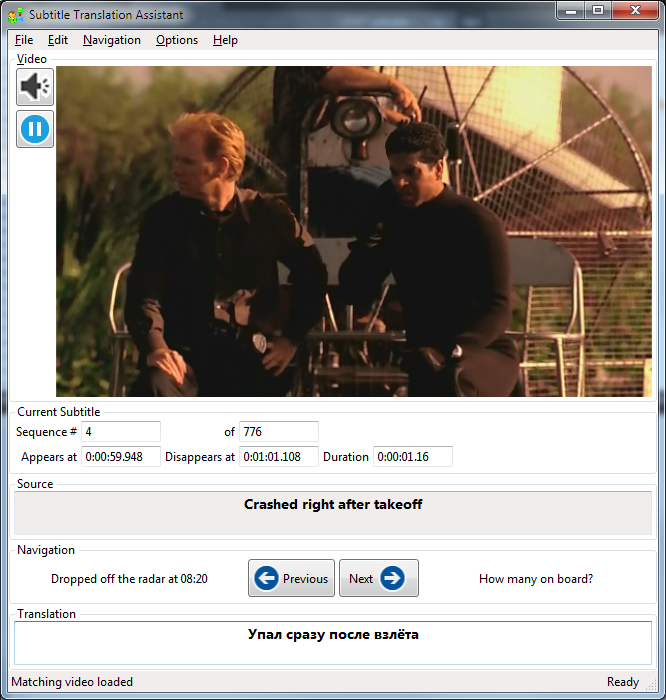
Task: Open the Navigation menu
Action: [112, 40]
